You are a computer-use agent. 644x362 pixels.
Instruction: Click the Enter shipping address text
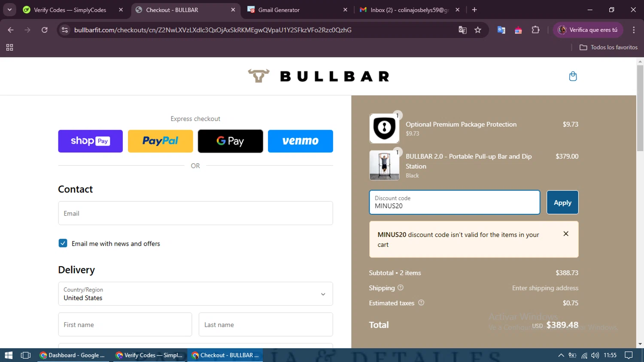click(545, 288)
